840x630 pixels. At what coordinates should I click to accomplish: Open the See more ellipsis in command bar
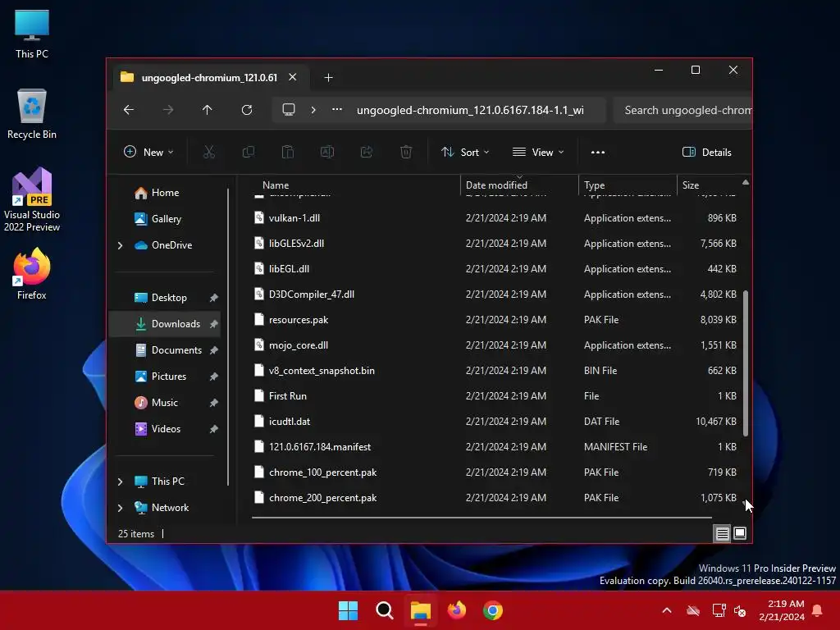(x=598, y=152)
